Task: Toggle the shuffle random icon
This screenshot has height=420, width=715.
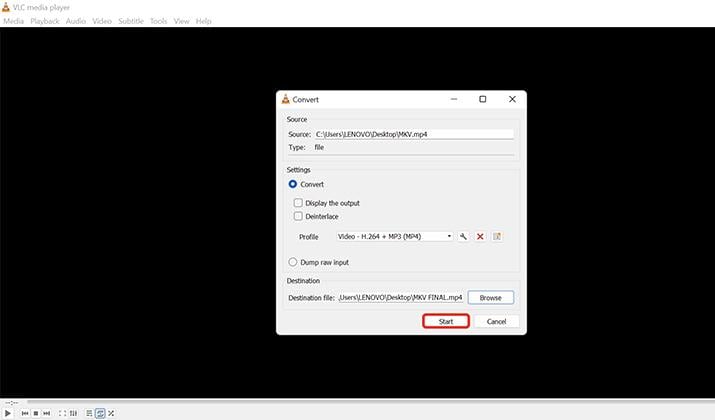Action: tap(111, 413)
